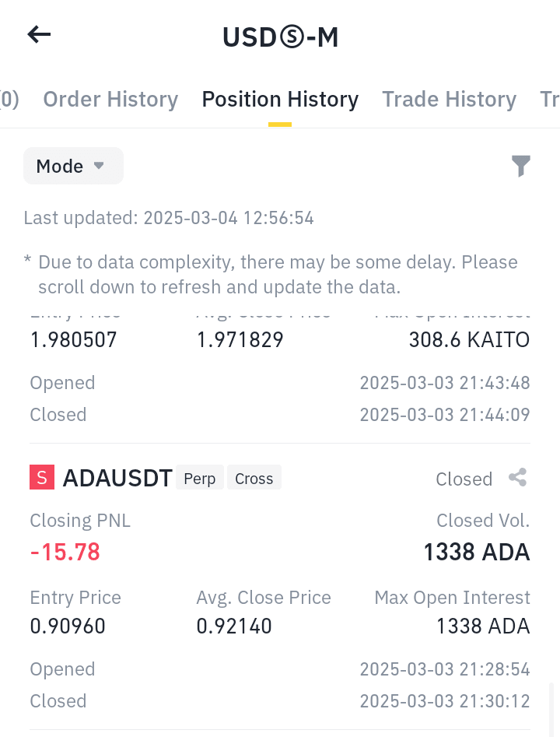Image resolution: width=560 pixels, height=737 pixels.
Task: Click the Closed status label on ADAUSDT
Action: (464, 479)
